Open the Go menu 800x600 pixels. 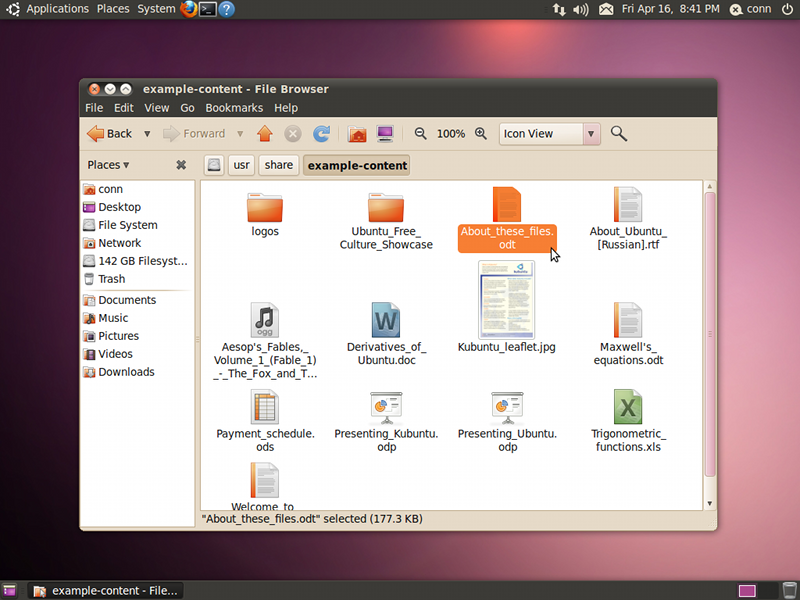click(x=187, y=108)
